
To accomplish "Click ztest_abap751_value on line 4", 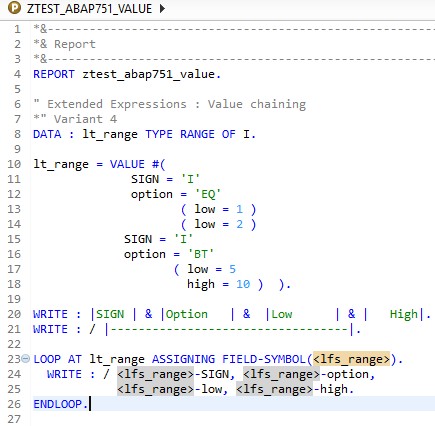I will pyautogui.click(x=149, y=74).
